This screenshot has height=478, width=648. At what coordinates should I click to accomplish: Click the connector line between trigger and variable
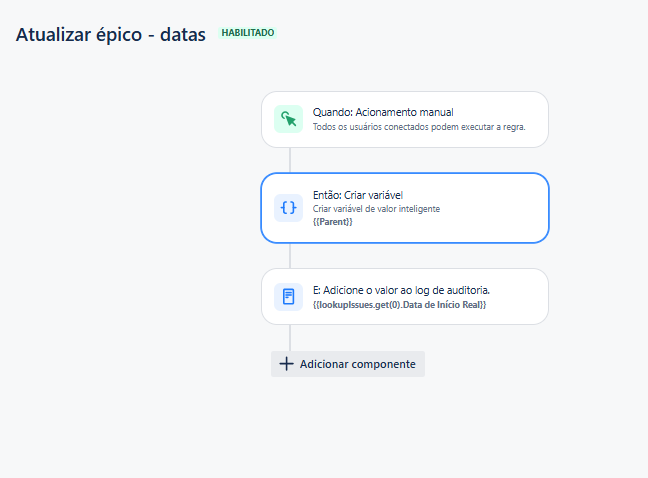pos(290,160)
